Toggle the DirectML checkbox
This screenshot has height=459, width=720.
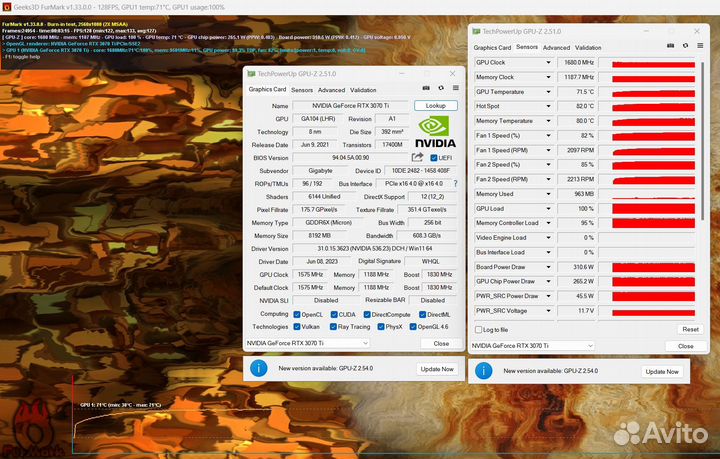pyautogui.click(x=422, y=314)
